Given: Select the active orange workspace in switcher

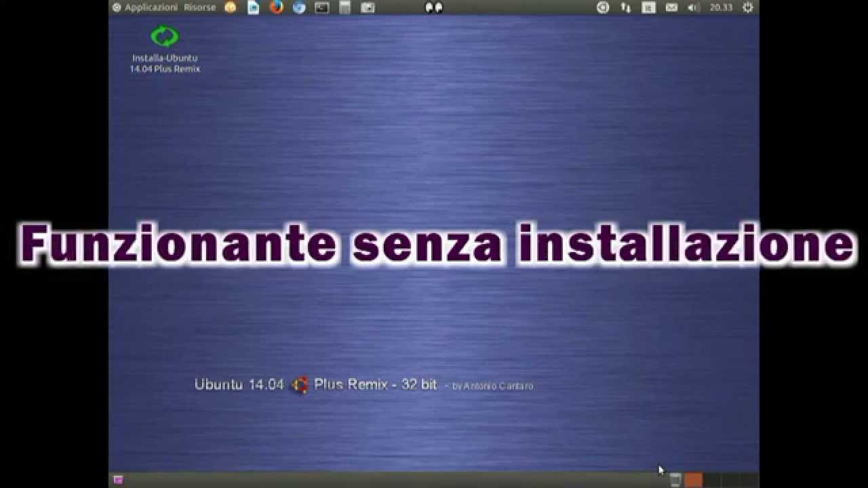Looking at the screenshot, I should [x=693, y=480].
